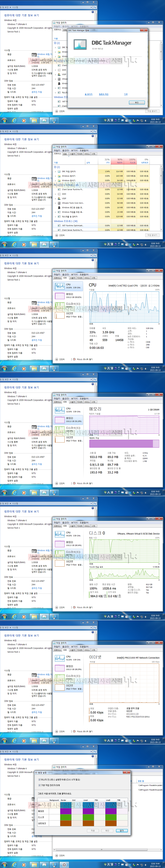Click gear icon in taskbar of 환경 설정 screenshot
This screenshot has height=868, width=165.
[x=64, y=865]
